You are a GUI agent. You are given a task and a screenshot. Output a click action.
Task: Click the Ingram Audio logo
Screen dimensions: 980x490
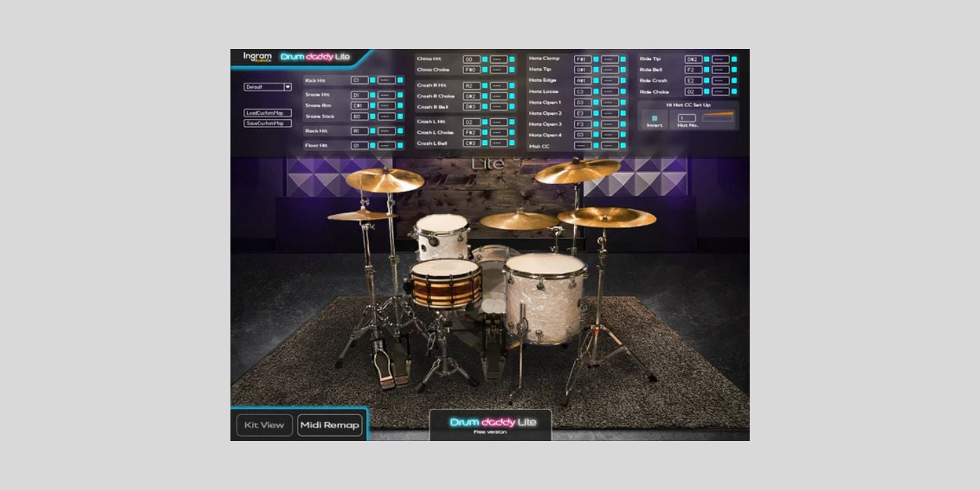(x=257, y=57)
